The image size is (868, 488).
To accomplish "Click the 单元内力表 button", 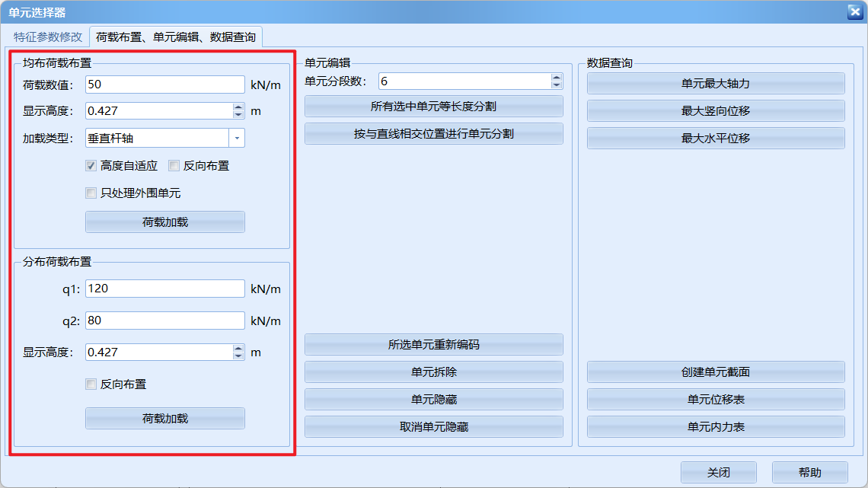I will [x=715, y=427].
